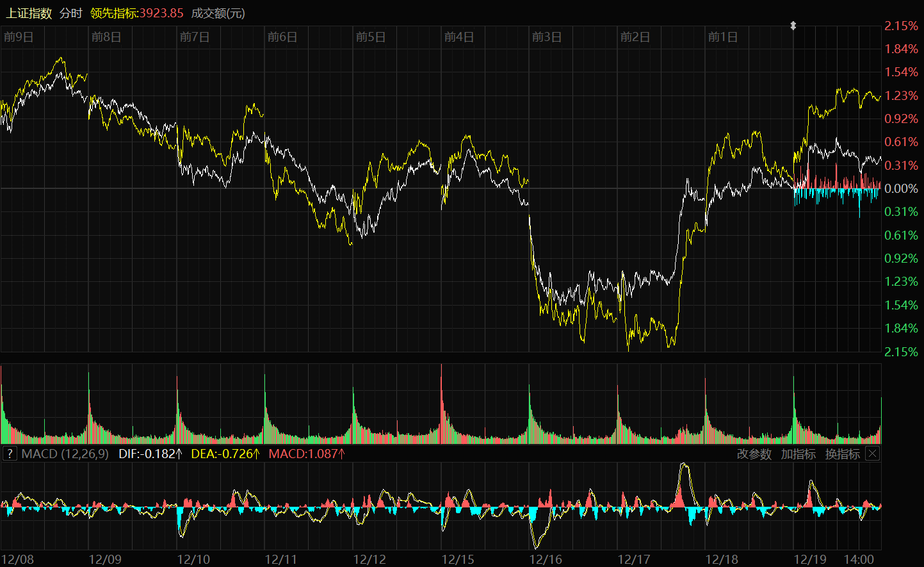This screenshot has height=567, width=924.
Task: Click the 12/16 date on time axis
Action: tap(546, 559)
